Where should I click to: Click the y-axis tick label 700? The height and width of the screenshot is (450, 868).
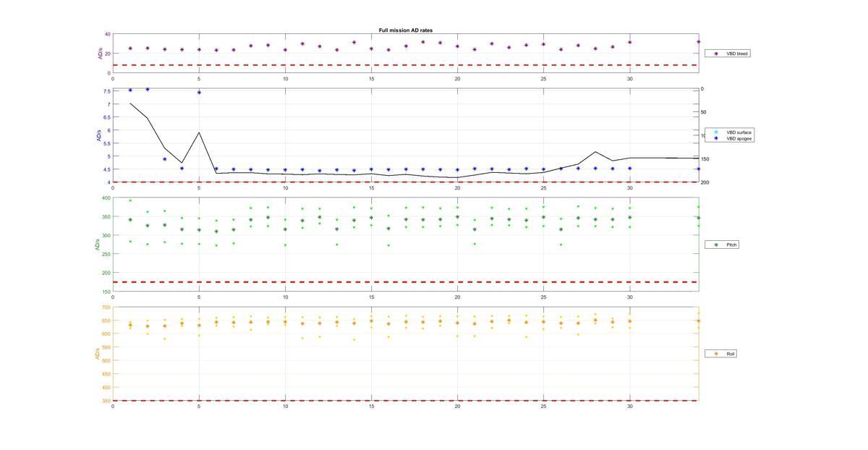point(106,307)
